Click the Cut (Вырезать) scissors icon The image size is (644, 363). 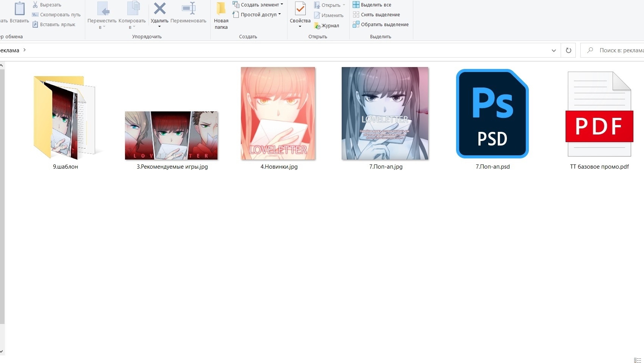pyautogui.click(x=35, y=5)
